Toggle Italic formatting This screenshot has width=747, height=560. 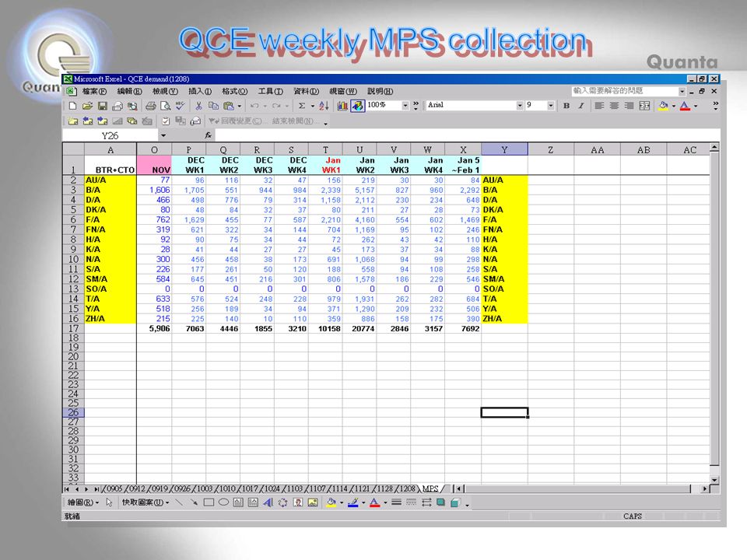click(581, 106)
